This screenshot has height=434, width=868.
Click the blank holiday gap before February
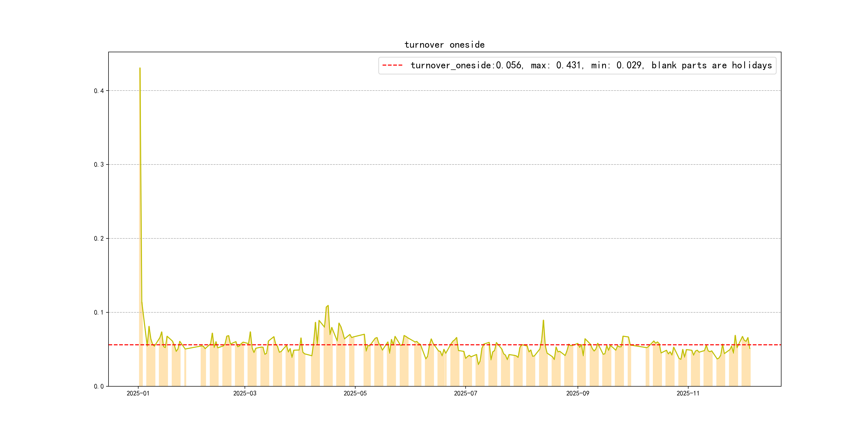pos(193,367)
